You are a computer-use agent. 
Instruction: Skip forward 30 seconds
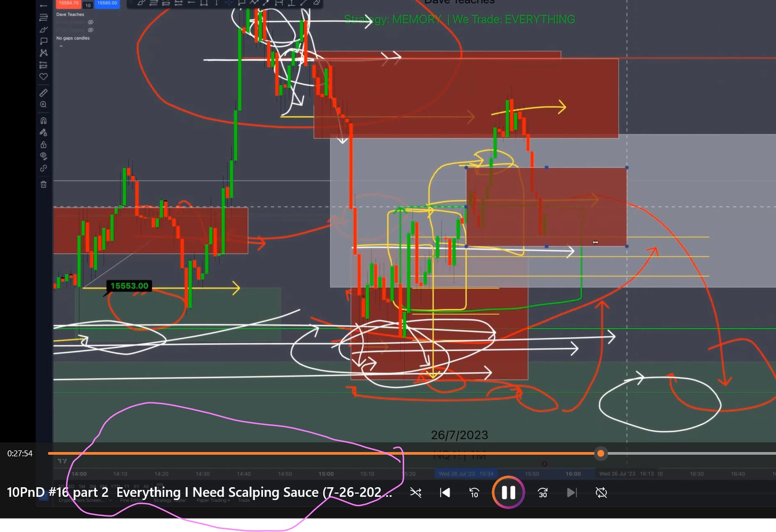click(x=542, y=493)
